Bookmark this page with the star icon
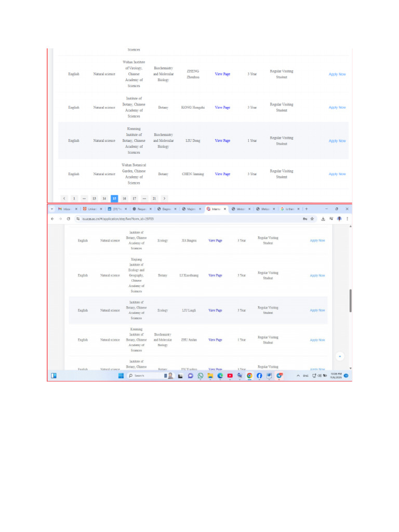 (312, 219)
